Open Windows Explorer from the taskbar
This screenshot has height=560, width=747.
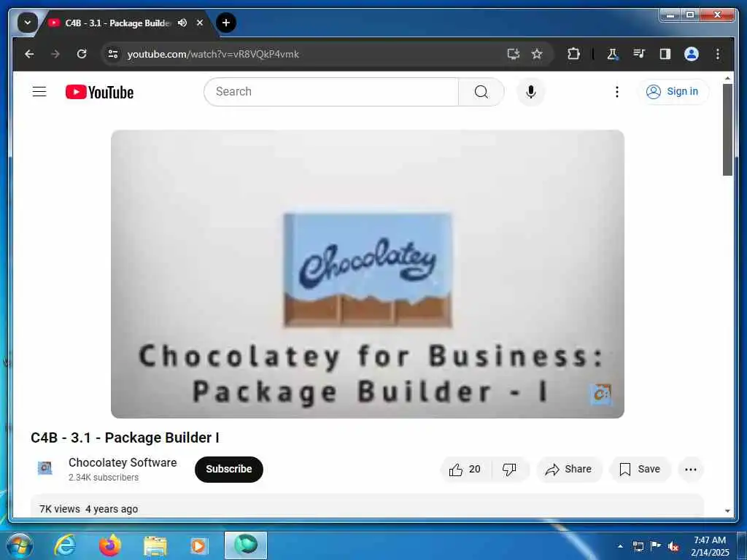155,545
